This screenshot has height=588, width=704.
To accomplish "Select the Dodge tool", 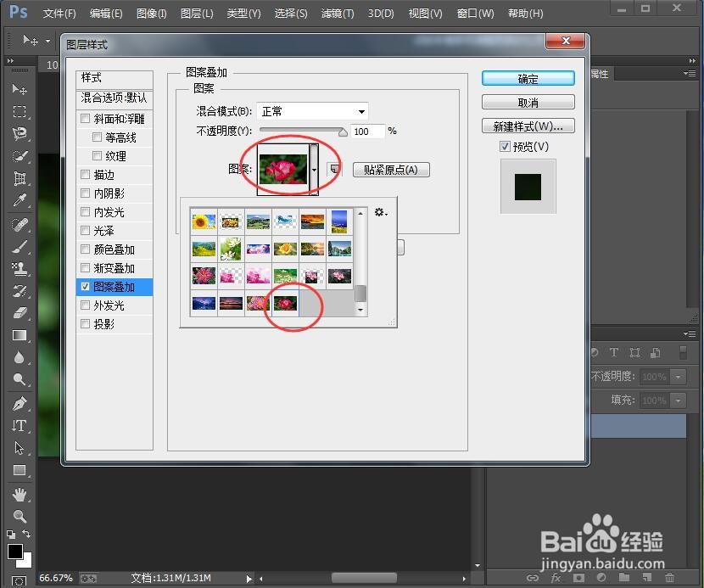I will 20,380.
